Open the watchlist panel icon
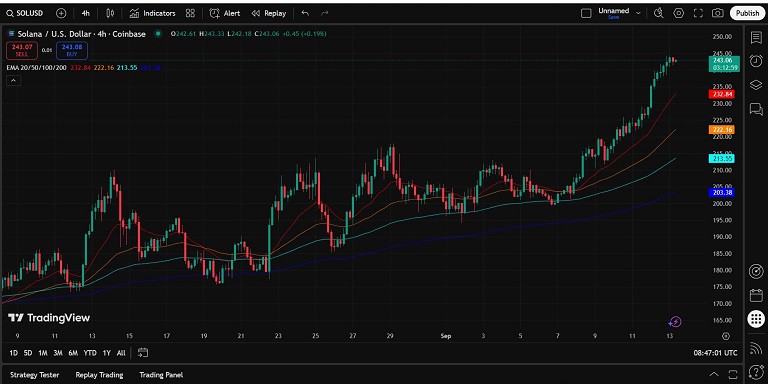This screenshot has width=768, height=384. click(756, 38)
